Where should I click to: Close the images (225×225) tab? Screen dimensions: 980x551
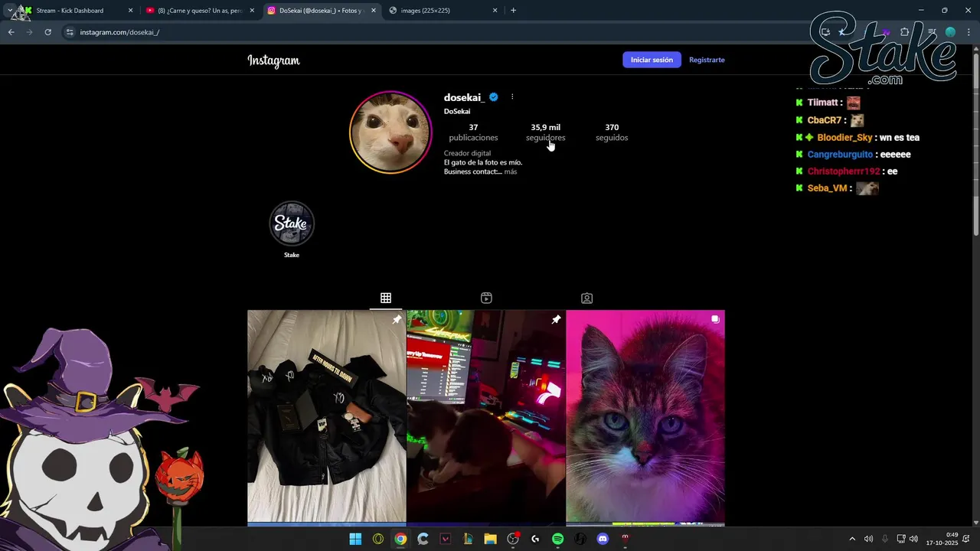(495, 11)
